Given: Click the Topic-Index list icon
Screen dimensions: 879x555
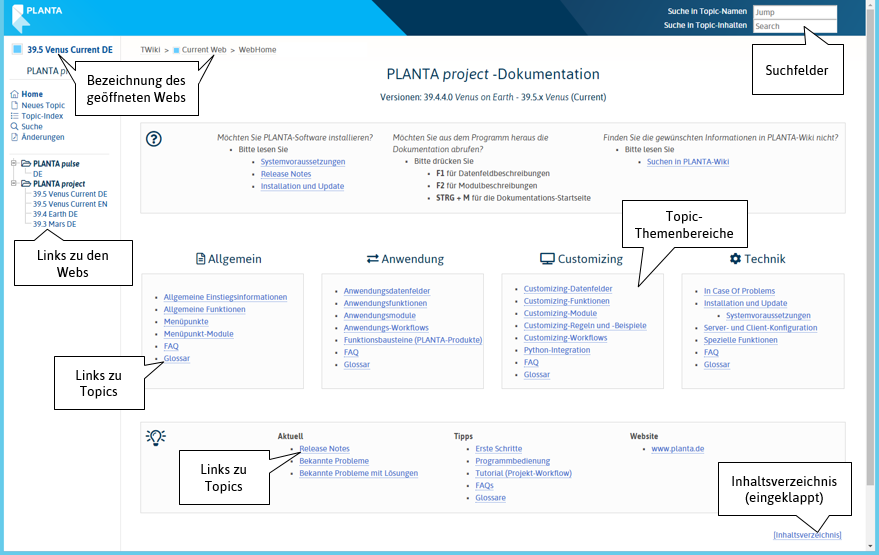Looking at the screenshot, I should 13,116.
